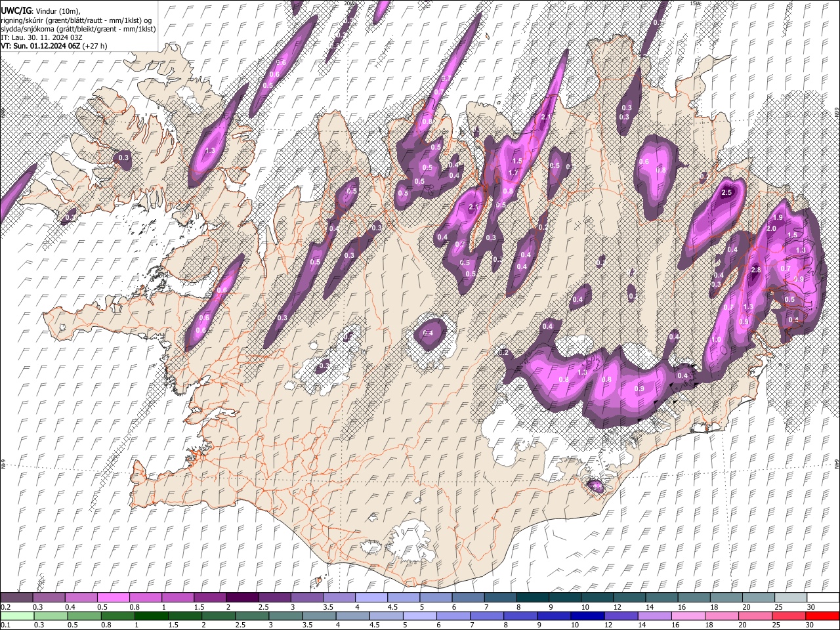
Task: Click the 'VT: Sun. 01.12.2024 06Z' valid time
Action: tap(41, 46)
